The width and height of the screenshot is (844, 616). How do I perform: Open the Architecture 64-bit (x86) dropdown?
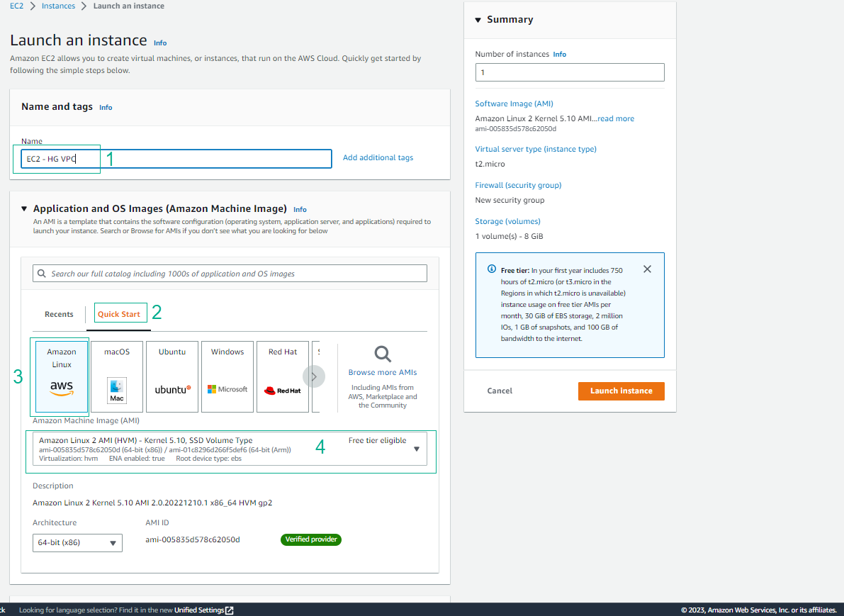click(x=77, y=543)
